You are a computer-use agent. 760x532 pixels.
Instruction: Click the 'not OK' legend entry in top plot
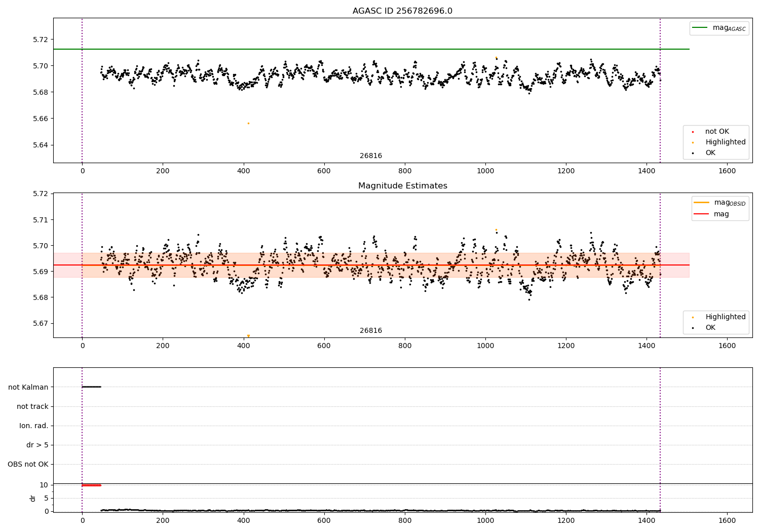coord(717,131)
